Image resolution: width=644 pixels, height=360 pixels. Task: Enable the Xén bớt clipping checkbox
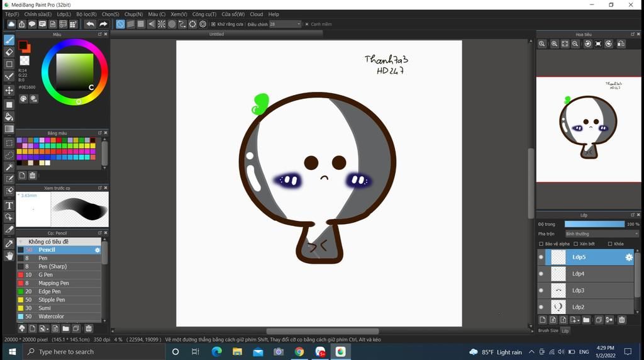tap(575, 244)
